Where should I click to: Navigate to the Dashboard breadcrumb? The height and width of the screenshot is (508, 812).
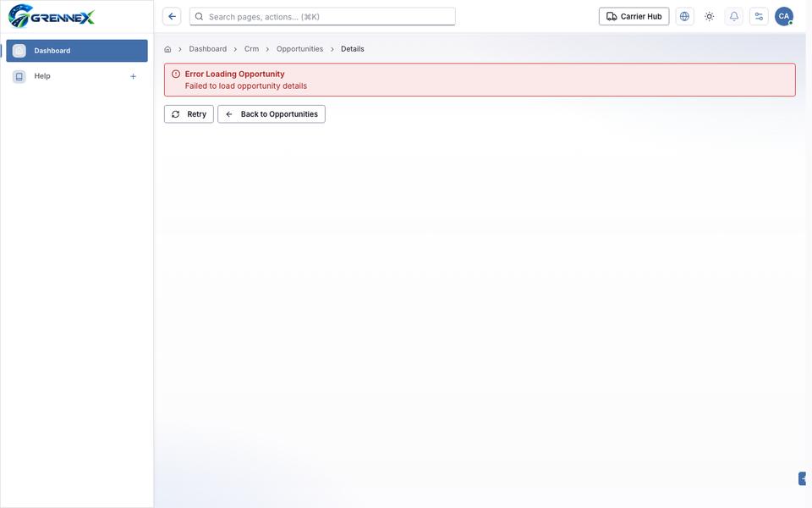pos(208,49)
